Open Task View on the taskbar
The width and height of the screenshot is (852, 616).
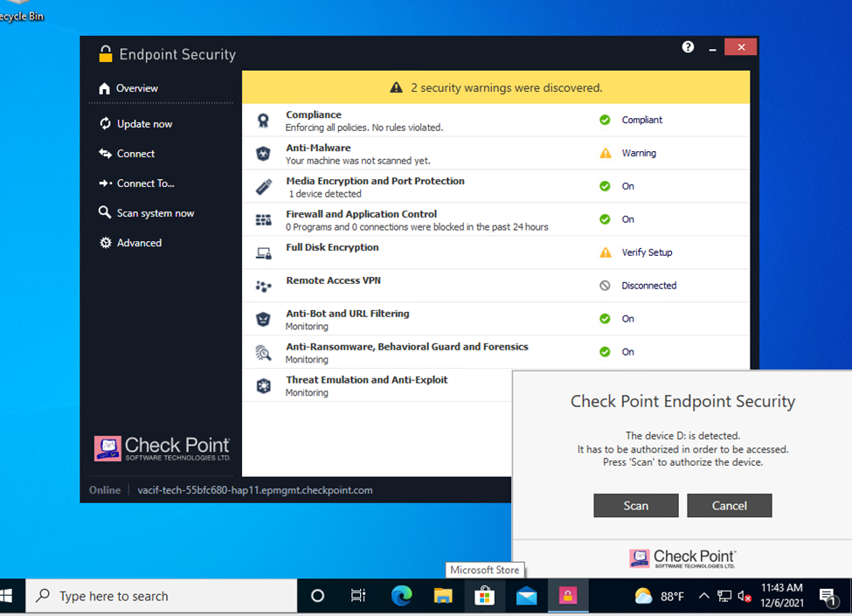[358, 596]
